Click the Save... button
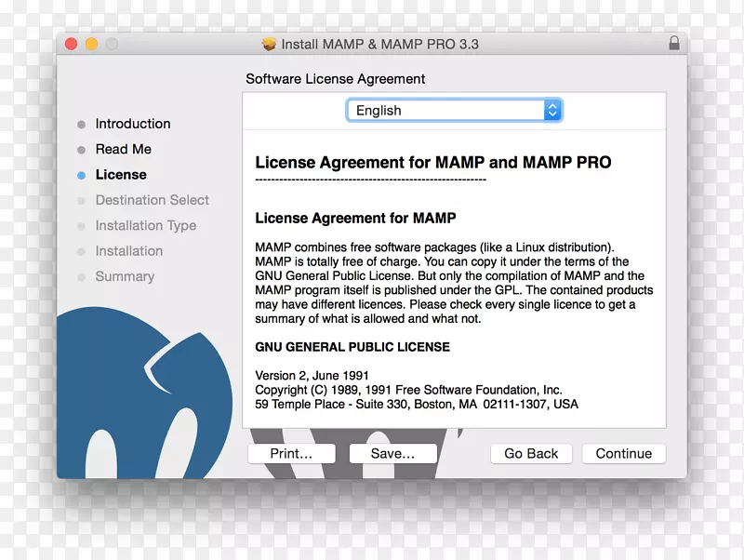Image resolution: width=744 pixels, height=560 pixels. coord(392,453)
